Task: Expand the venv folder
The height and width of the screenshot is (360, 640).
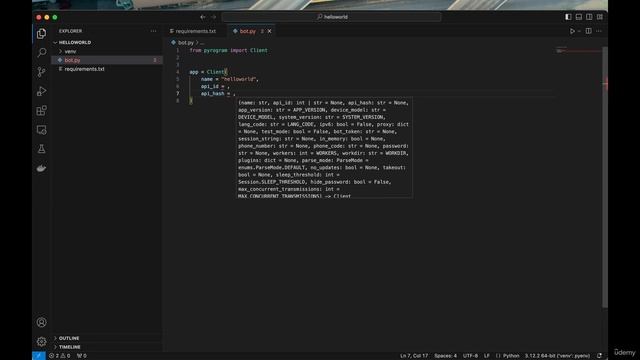Action: [70, 51]
